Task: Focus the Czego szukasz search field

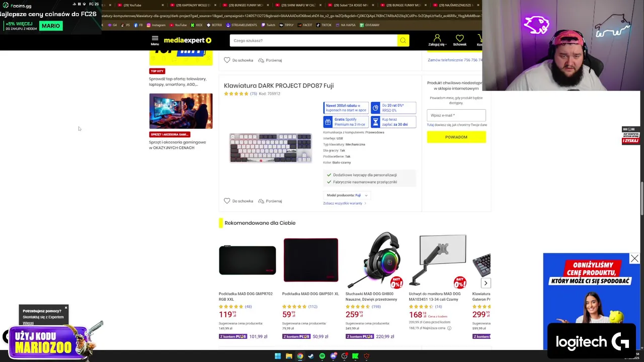Action: 313,40
